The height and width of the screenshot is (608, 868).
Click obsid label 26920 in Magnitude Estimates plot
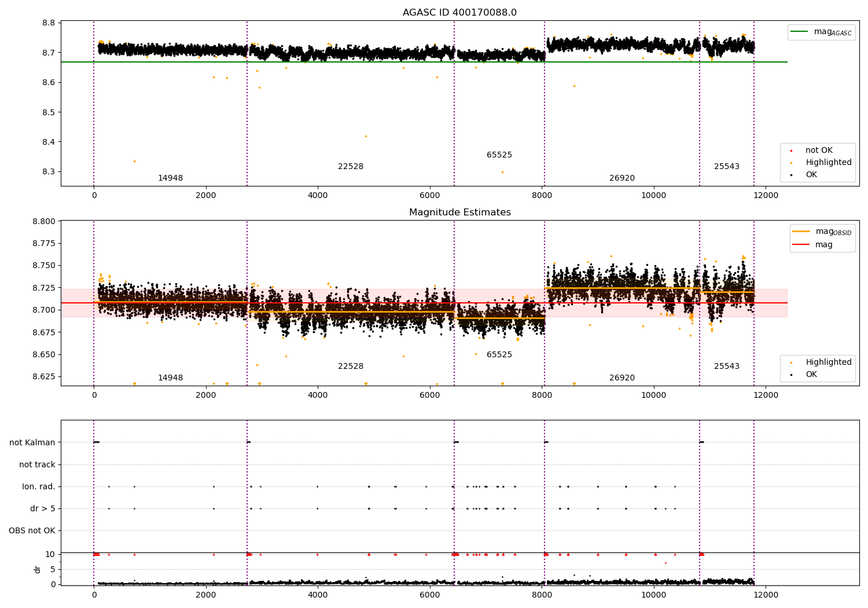coord(622,378)
